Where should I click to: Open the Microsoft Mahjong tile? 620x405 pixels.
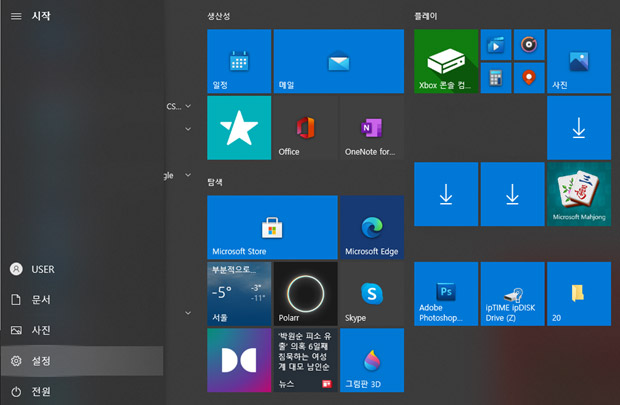point(578,194)
